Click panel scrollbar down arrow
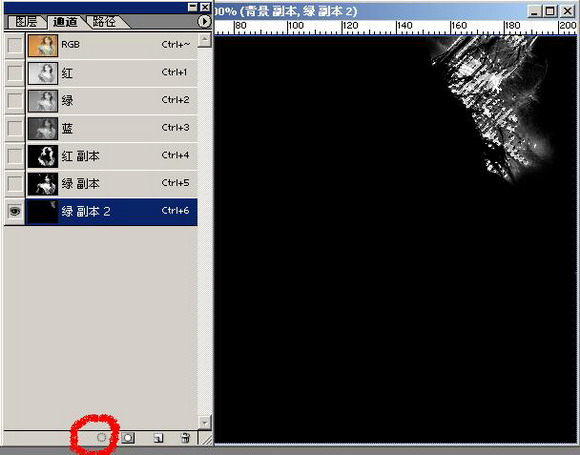The image size is (580, 455). tap(204, 422)
